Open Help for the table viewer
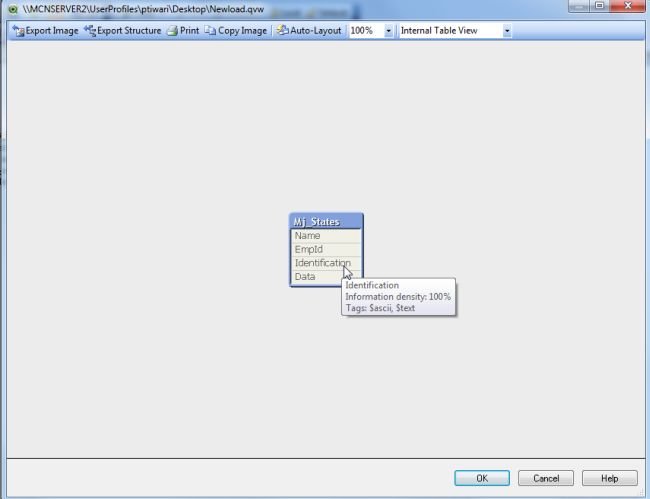This screenshot has height=499, width=650. pos(610,478)
